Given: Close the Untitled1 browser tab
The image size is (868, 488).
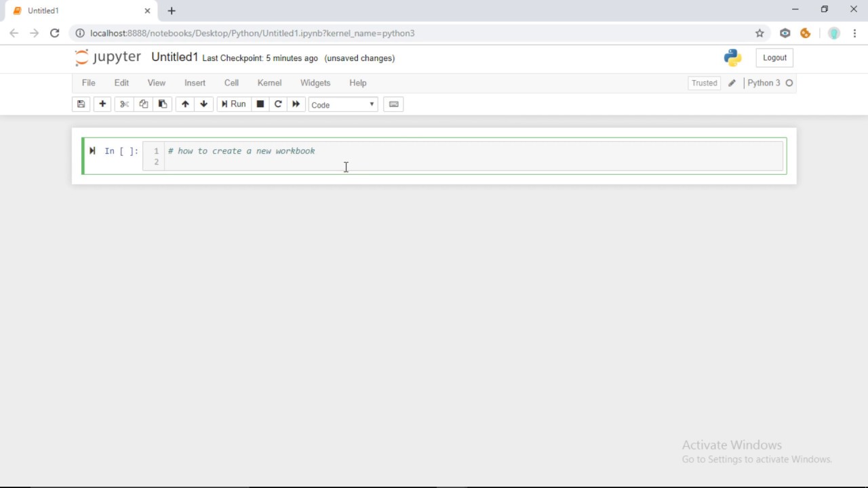Looking at the screenshot, I should (x=147, y=11).
